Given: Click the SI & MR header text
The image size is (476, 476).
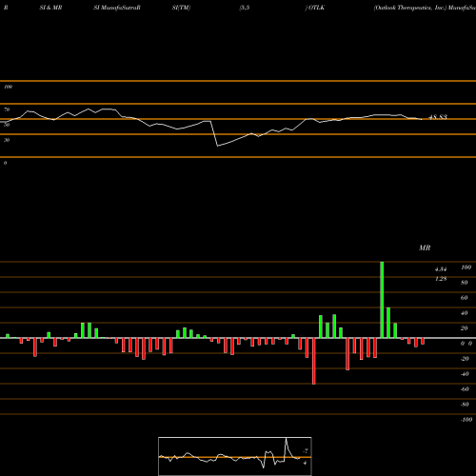Looking at the screenshot, I should 50,8.
